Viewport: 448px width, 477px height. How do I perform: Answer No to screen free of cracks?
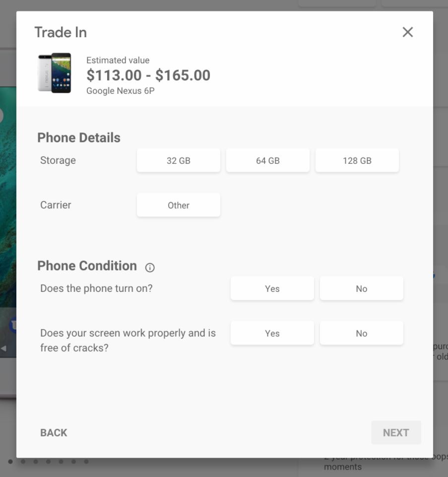(x=362, y=333)
